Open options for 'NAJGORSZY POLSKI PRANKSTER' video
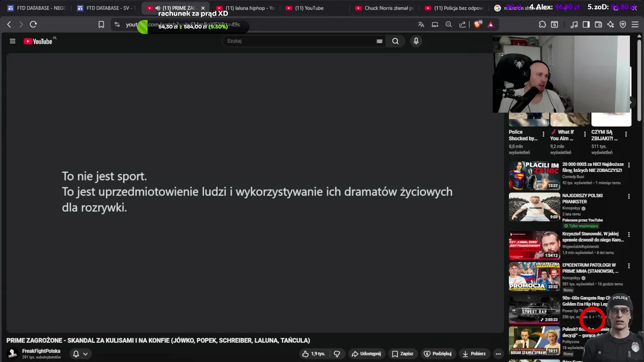Image resolution: width=644 pixels, height=362 pixels. click(628, 196)
